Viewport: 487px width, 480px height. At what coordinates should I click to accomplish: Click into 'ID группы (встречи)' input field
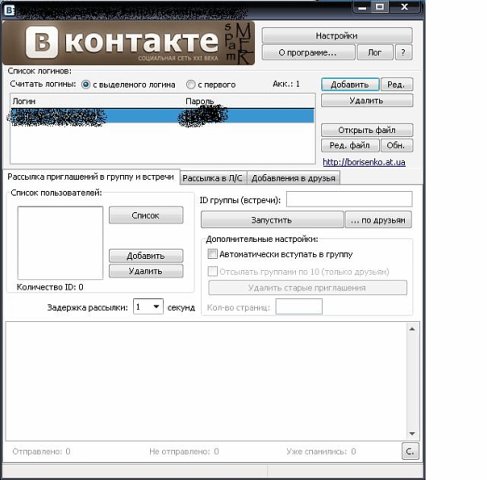[x=349, y=199]
